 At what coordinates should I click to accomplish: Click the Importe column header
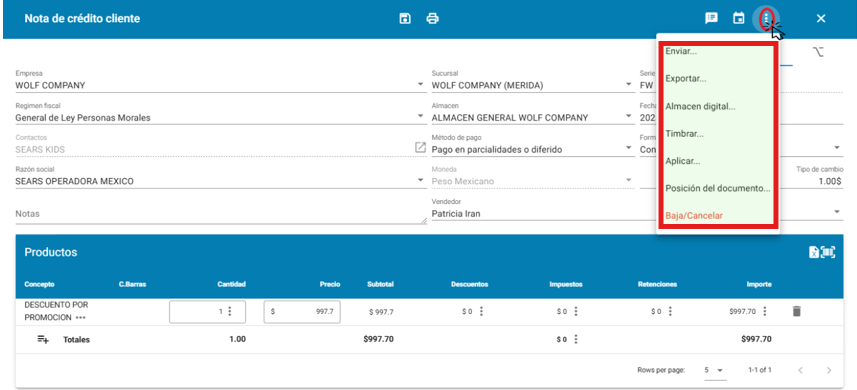click(x=759, y=284)
